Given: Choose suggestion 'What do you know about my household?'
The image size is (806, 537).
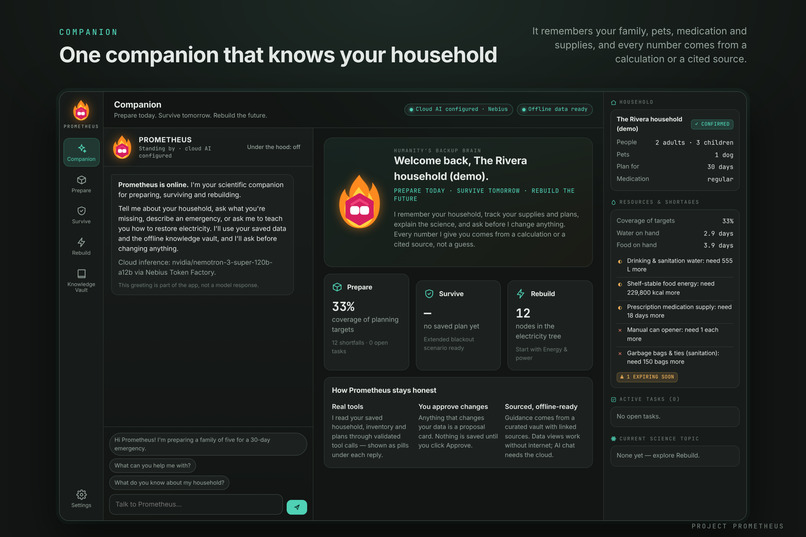Looking at the screenshot, I should pos(169,483).
